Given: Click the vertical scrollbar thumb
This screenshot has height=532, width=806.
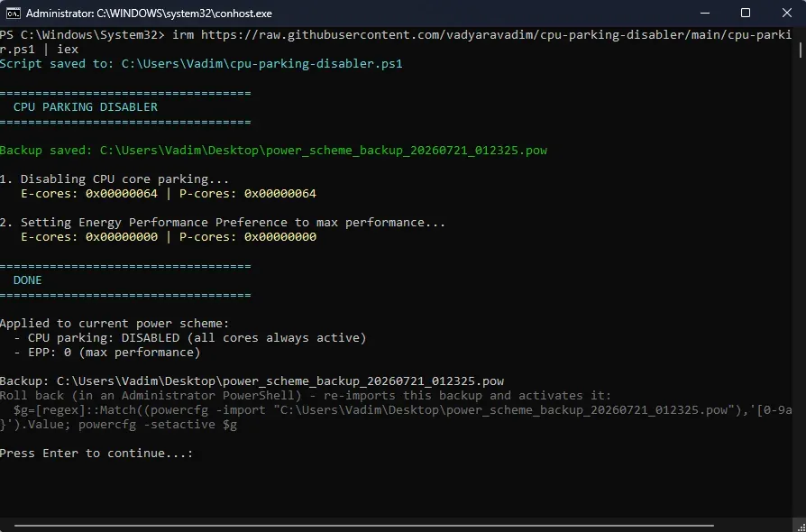Looking at the screenshot, I should click(801, 50).
